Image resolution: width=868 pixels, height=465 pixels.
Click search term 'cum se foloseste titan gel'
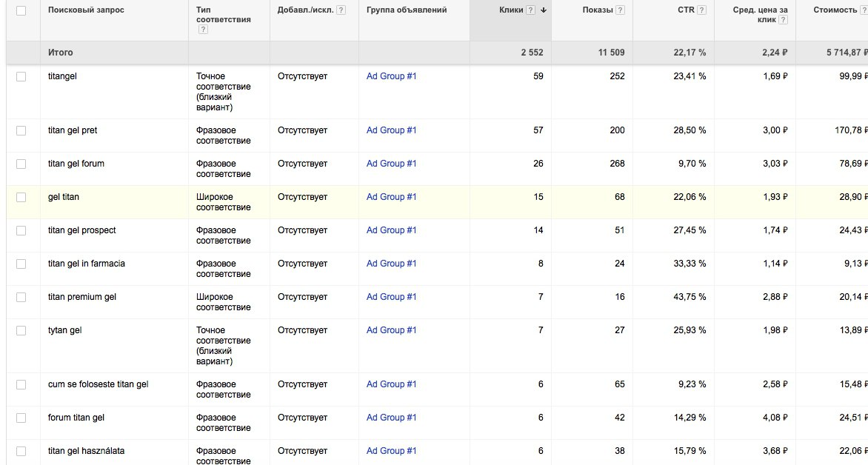coord(99,384)
